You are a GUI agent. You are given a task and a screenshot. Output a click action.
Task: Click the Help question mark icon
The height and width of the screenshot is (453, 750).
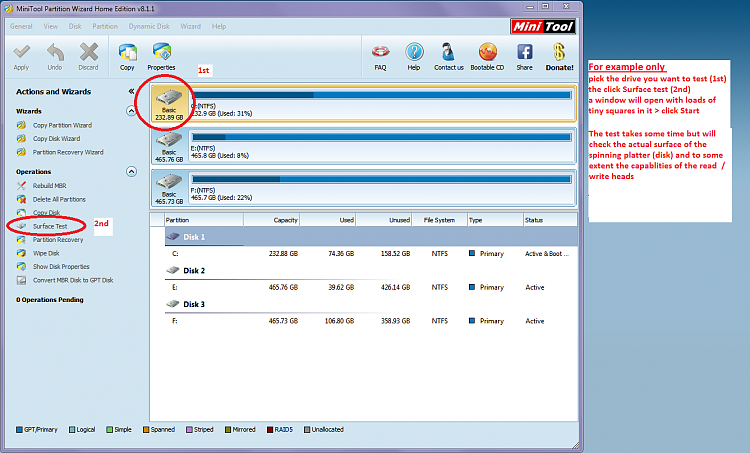[x=414, y=52]
